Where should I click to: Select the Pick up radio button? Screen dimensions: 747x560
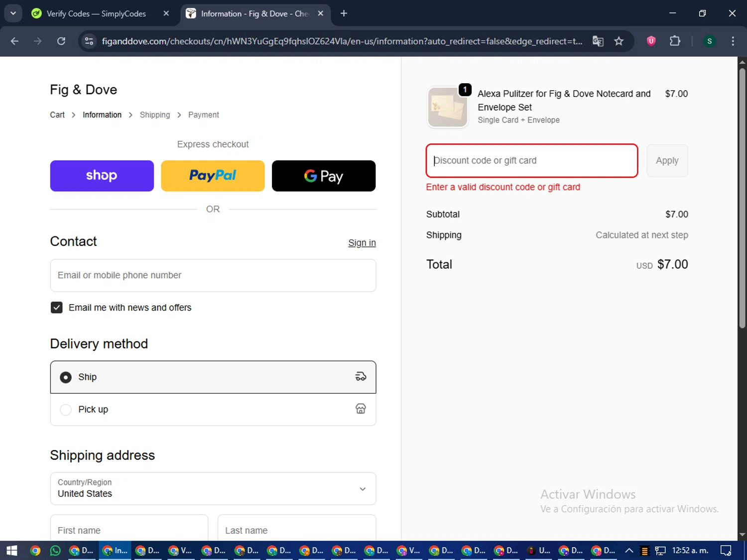(x=66, y=410)
